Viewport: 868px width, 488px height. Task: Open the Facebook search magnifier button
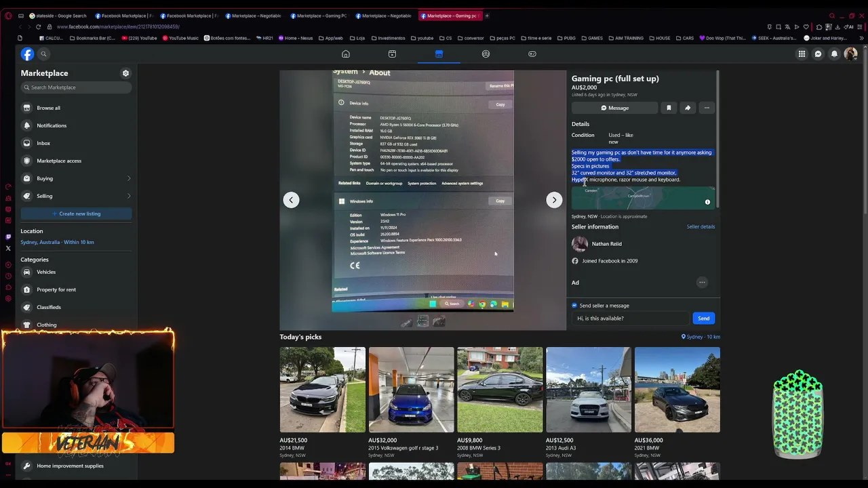coord(43,54)
